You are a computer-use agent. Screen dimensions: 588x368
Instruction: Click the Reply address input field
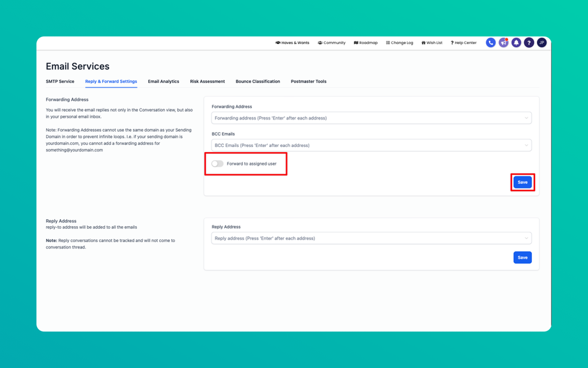(x=371, y=238)
